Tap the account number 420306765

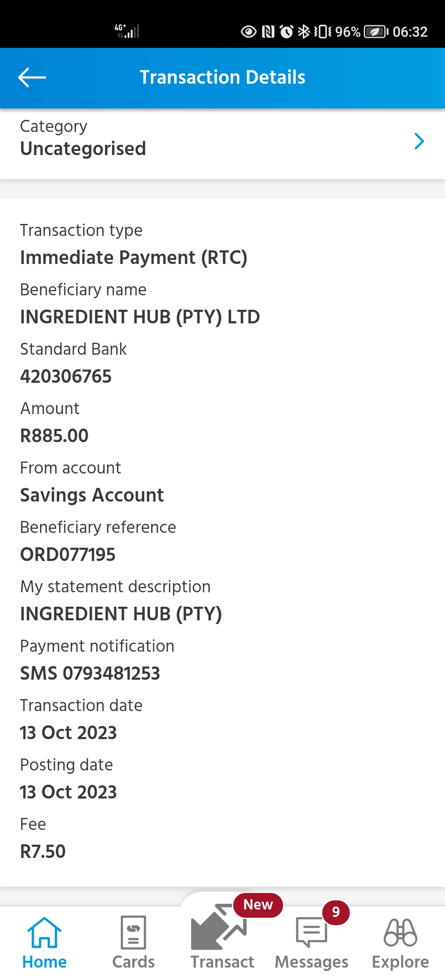click(x=66, y=377)
